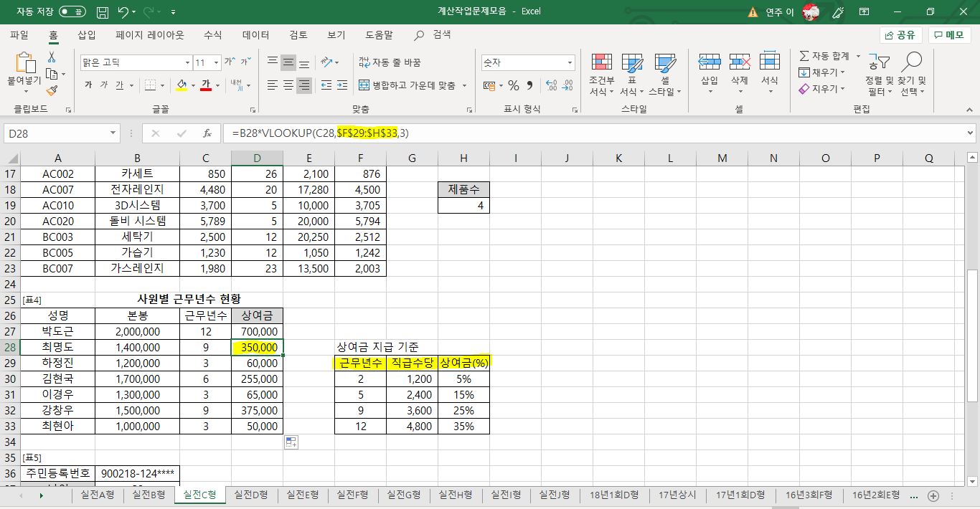The image size is (980, 509).
Task: Expand the Name Box dropdown arrow
Action: pos(113,133)
